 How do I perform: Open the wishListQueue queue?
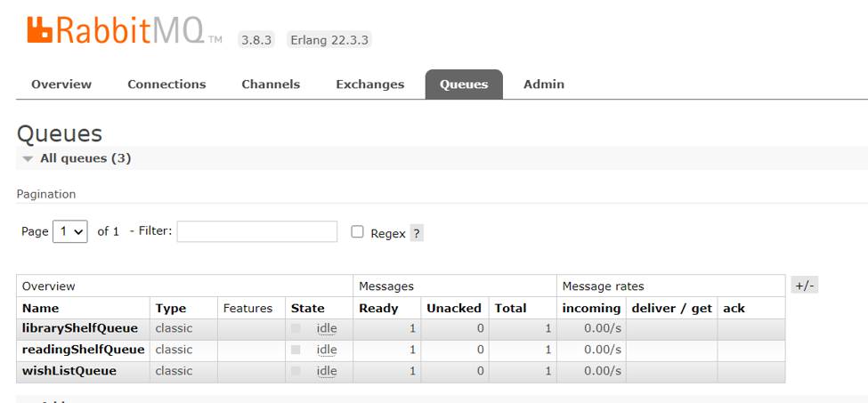(x=69, y=370)
